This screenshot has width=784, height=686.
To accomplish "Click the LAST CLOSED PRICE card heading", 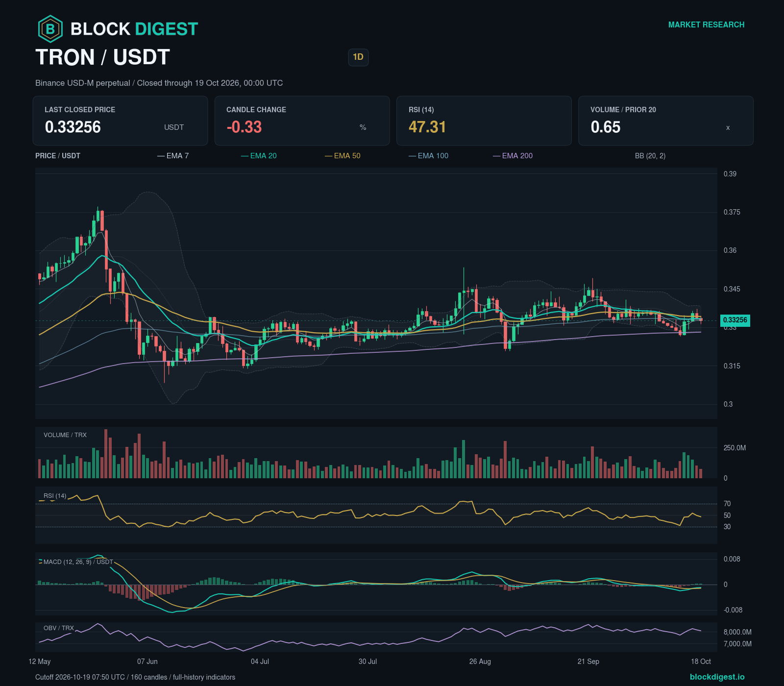I will coord(80,110).
